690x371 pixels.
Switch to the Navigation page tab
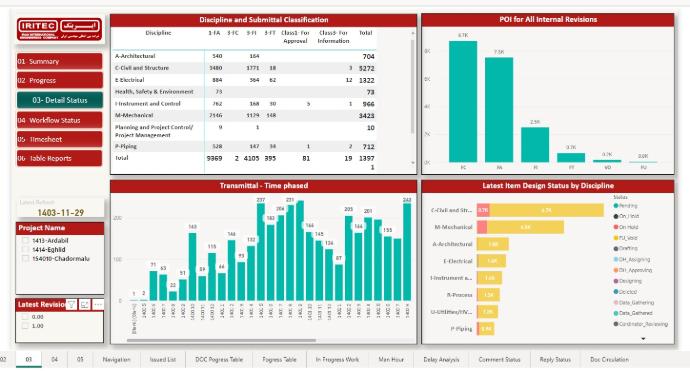click(x=116, y=360)
